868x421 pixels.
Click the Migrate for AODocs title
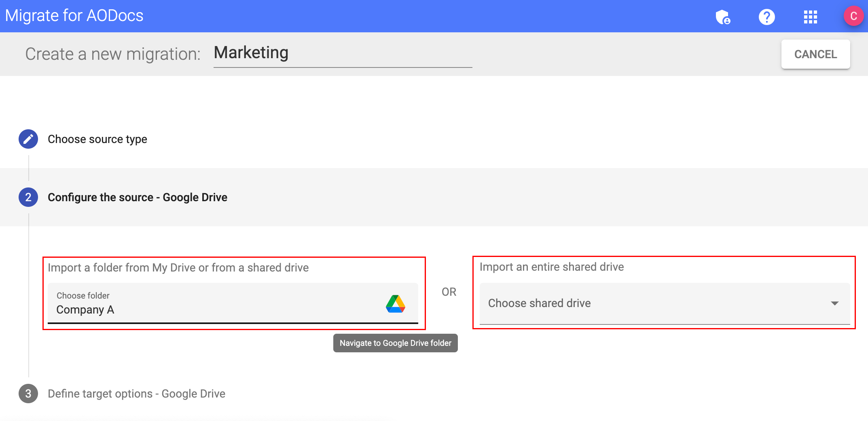click(x=74, y=15)
